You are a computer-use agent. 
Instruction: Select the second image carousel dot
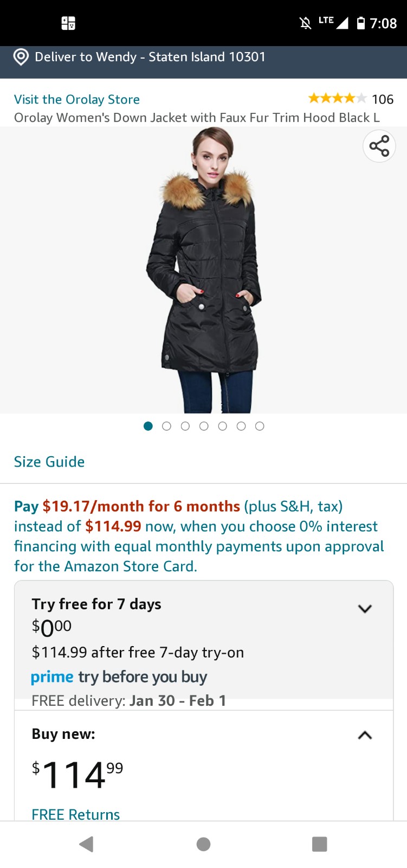pyautogui.click(x=166, y=426)
